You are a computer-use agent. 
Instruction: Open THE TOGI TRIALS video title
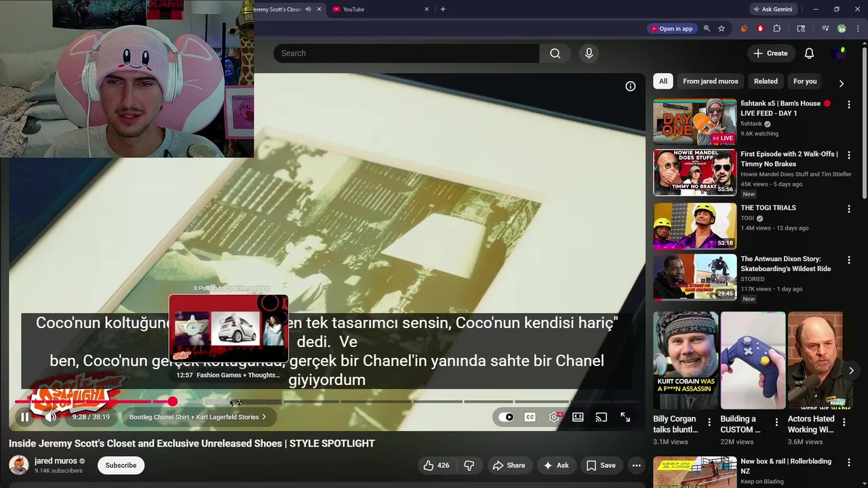click(x=768, y=208)
